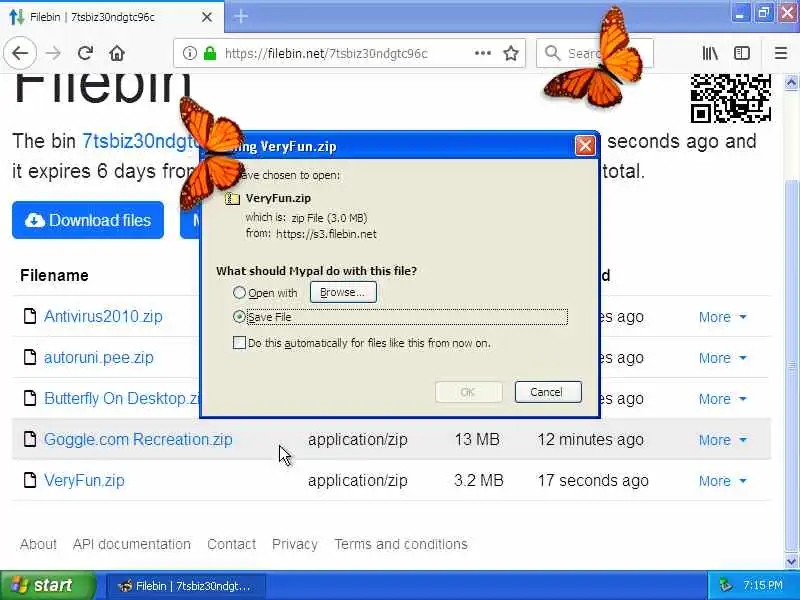Open Butterfly On Desktop zip link
Viewport: 800px width, 600px height.
coord(121,398)
